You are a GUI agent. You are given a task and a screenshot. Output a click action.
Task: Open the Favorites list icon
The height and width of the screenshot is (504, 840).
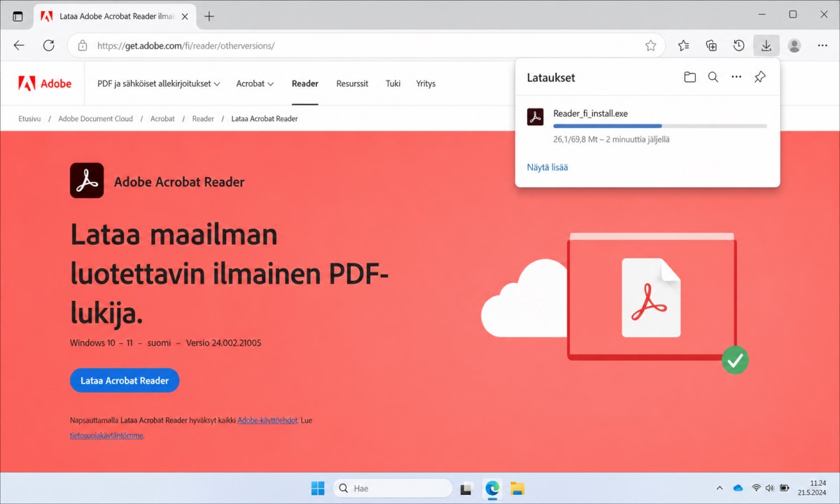(x=684, y=45)
